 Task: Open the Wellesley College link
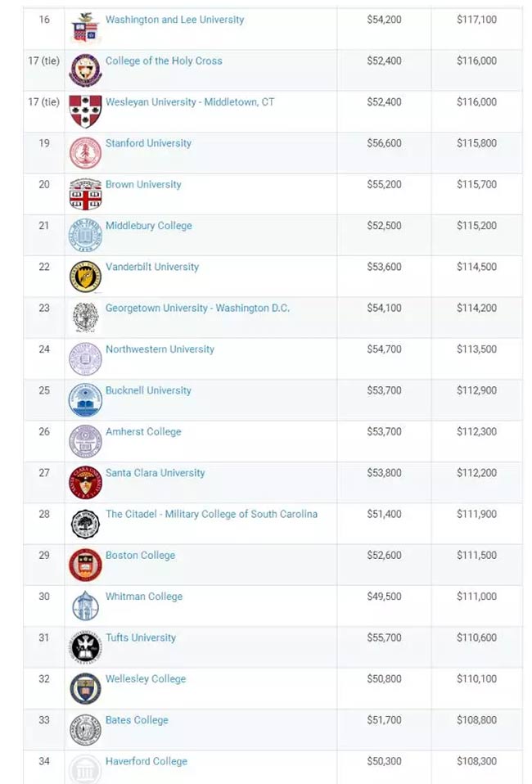(146, 679)
